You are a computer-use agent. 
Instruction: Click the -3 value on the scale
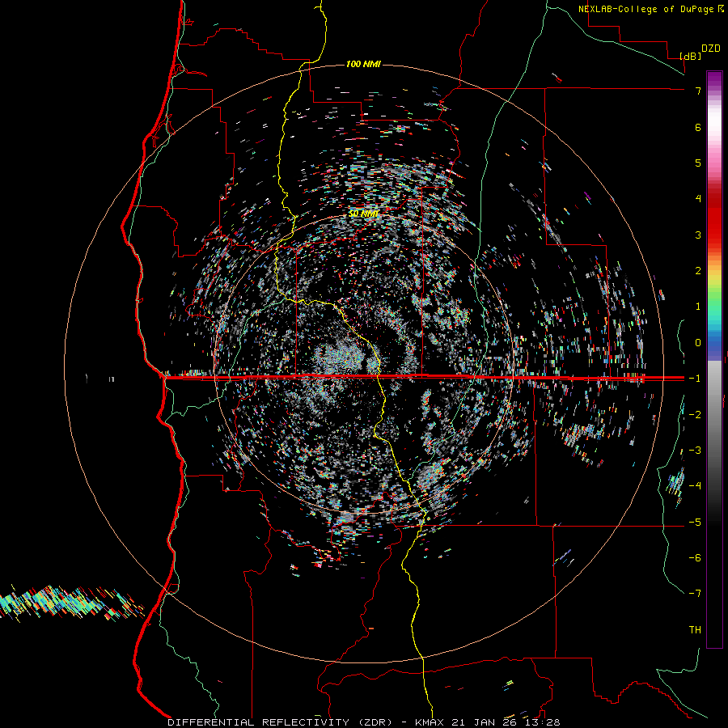point(695,451)
